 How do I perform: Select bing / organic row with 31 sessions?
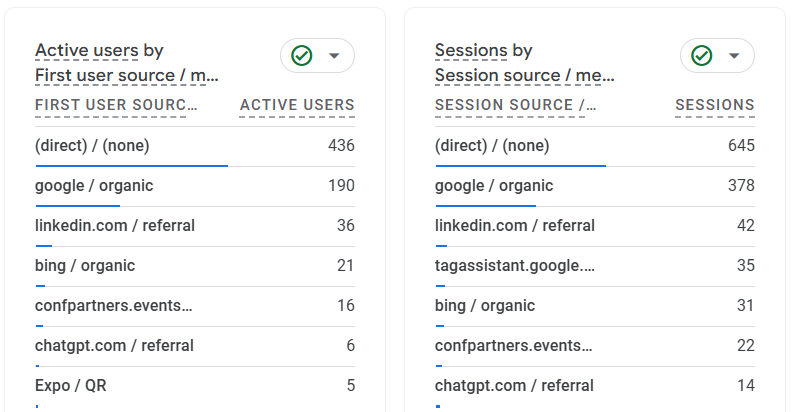click(x=485, y=306)
